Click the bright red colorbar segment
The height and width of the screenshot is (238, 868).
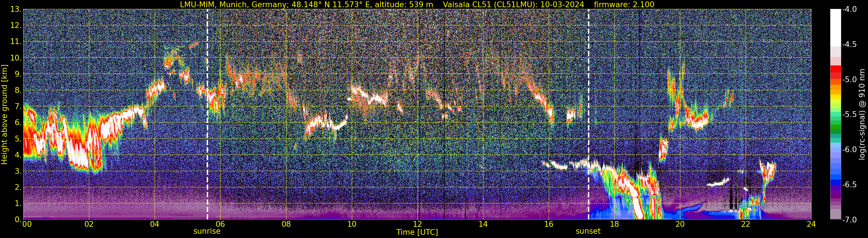pos(835,69)
